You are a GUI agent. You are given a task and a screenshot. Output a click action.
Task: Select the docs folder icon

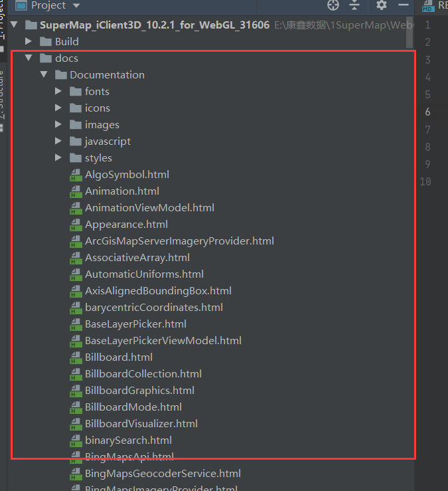[x=46, y=58]
